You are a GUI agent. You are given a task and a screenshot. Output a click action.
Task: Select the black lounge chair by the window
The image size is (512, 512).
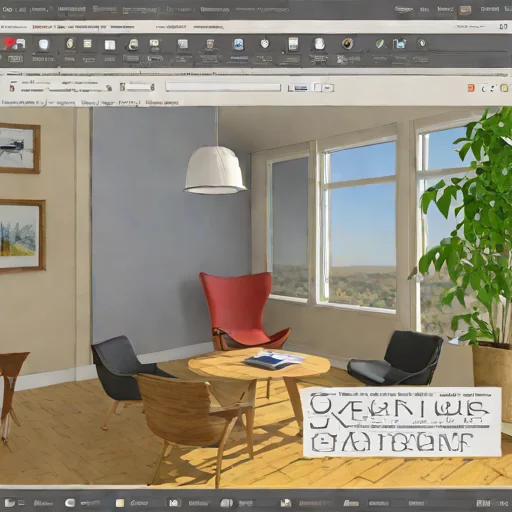(395, 359)
